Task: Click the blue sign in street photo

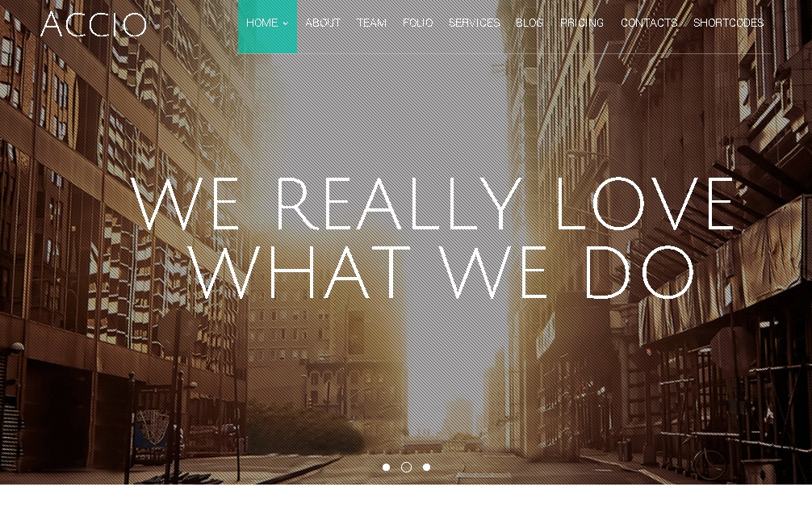Action: [x=152, y=428]
